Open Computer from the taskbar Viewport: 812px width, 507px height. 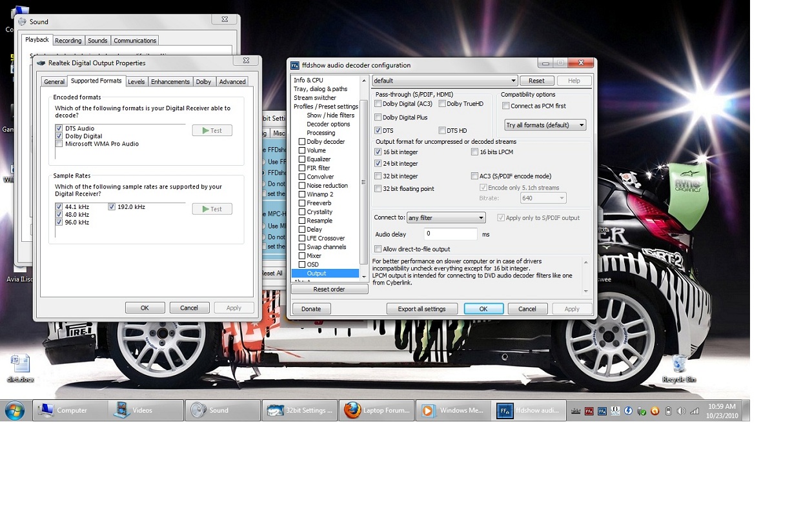[70, 410]
